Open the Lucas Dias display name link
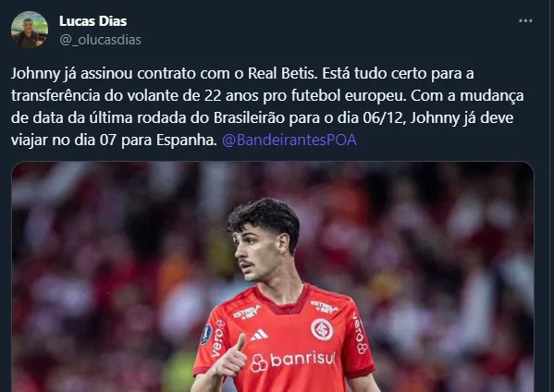Image resolution: width=554 pixels, height=392 pixels. coord(92,21)
